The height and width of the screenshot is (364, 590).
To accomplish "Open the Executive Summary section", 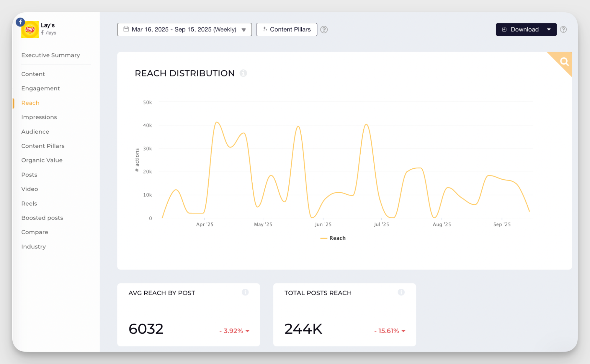I will coord(50,55).
